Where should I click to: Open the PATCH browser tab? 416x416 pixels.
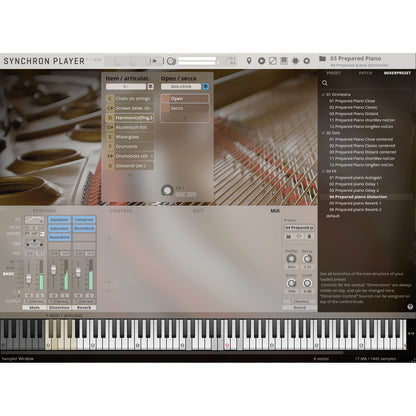click(x=365, y=73)
